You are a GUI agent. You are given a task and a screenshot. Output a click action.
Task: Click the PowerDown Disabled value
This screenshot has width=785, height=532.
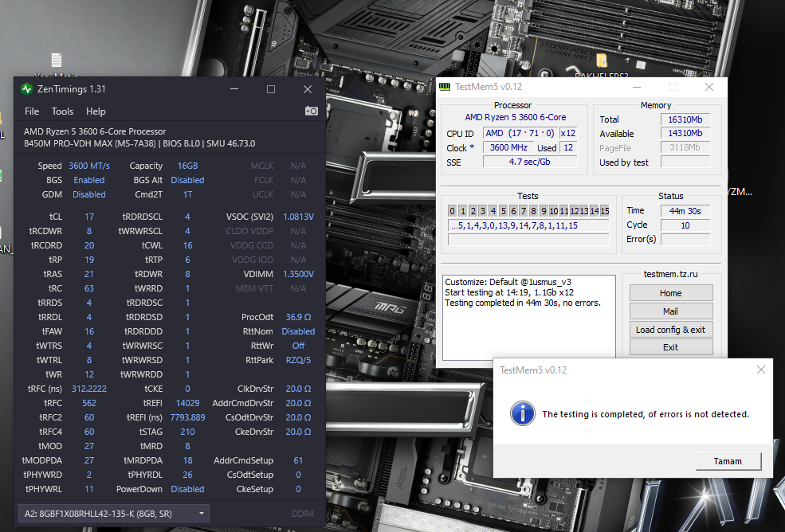pyautogui.click(x=187, y=489)
